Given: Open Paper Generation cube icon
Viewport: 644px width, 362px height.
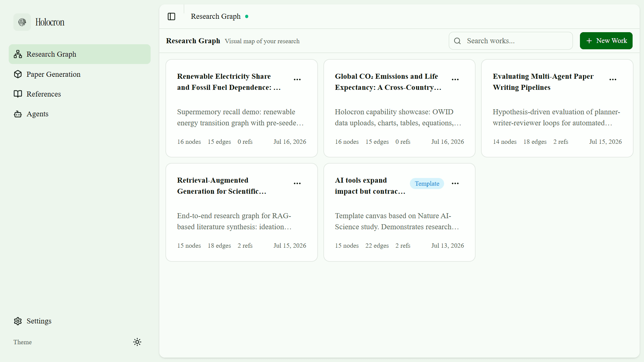Looking at the screenshot, I should click(x=18, y=74).
